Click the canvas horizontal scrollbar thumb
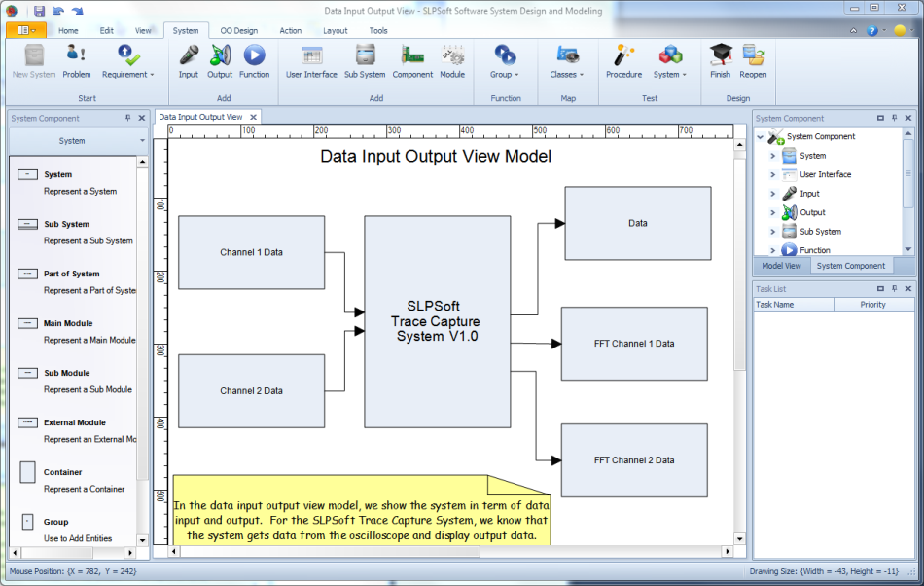The width and height of the screenshot is (924, 586). pyautogui.click(x=330, y=551)
